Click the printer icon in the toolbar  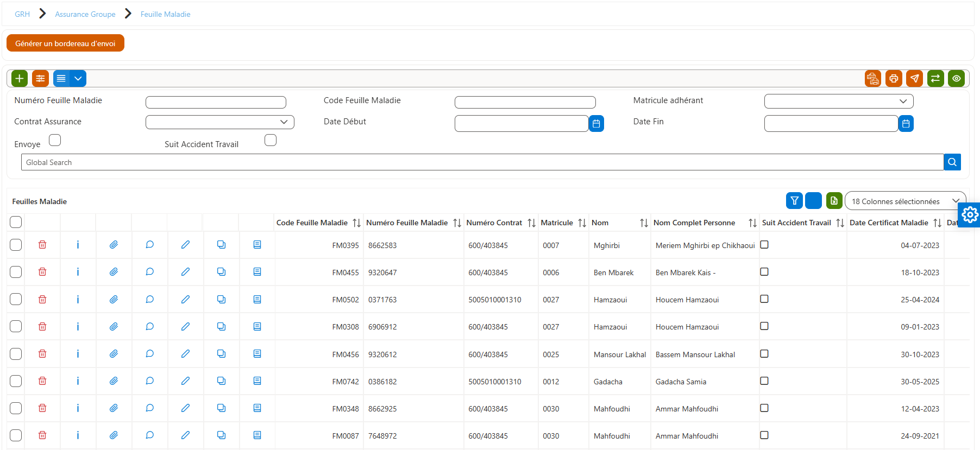(x=894, y=79)
